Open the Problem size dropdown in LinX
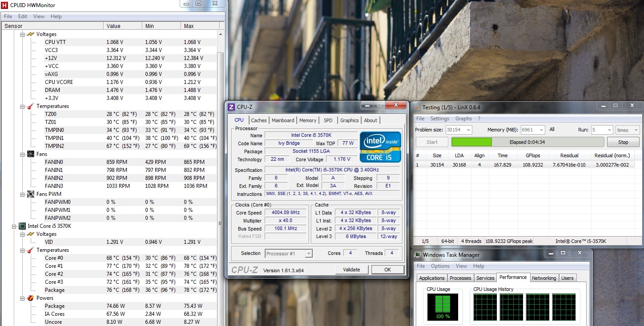This screenshot has width=644, height=326. pos(468,130)
